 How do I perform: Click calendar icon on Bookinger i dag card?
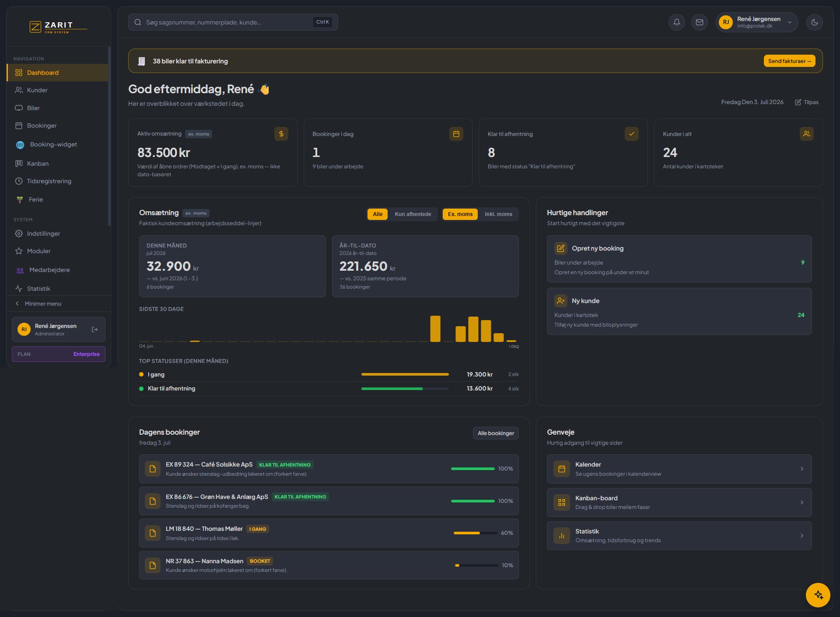[x=456, y=134]
